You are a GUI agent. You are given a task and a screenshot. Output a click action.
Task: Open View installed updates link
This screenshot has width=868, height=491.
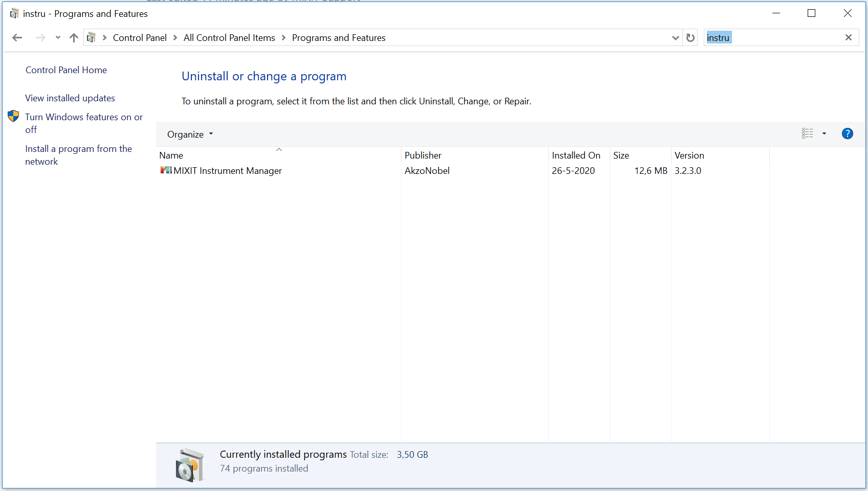[x=70, y=98]
